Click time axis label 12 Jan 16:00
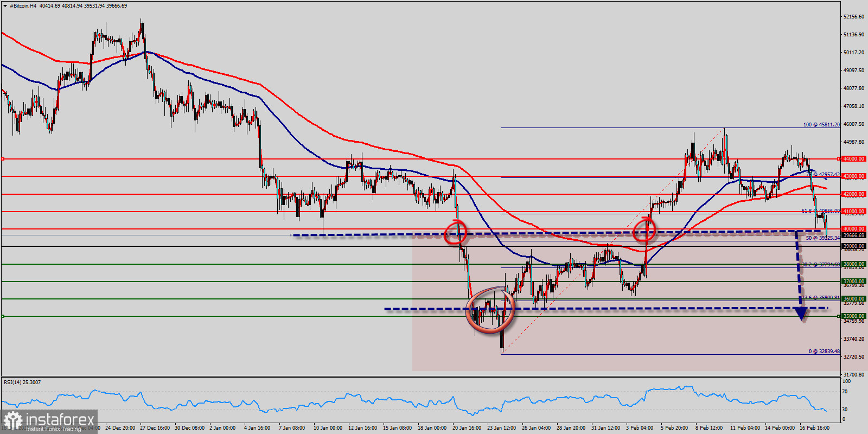Screen dimensions: 868x434 click(x=362, y=428)
